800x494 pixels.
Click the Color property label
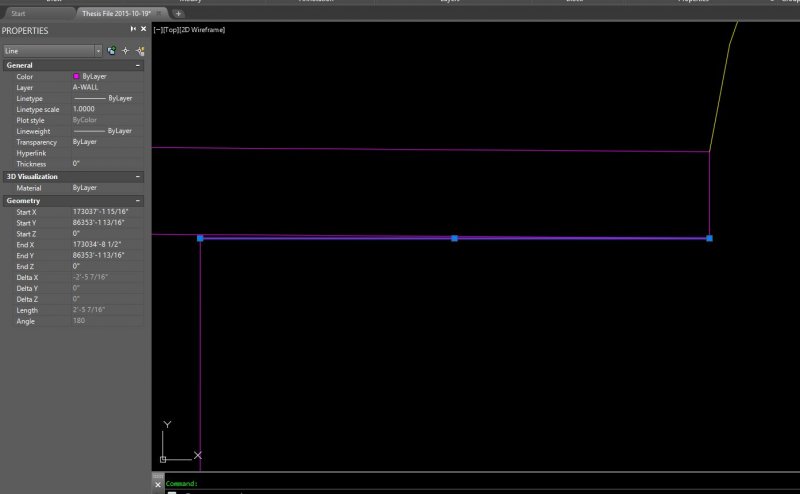point(24,77)
